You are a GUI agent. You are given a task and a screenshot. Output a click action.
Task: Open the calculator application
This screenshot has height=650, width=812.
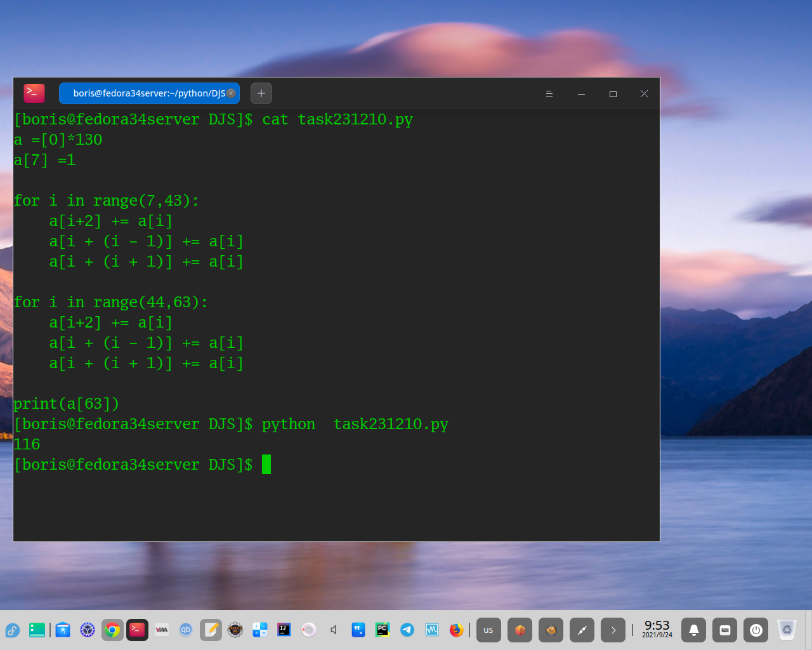259,630
